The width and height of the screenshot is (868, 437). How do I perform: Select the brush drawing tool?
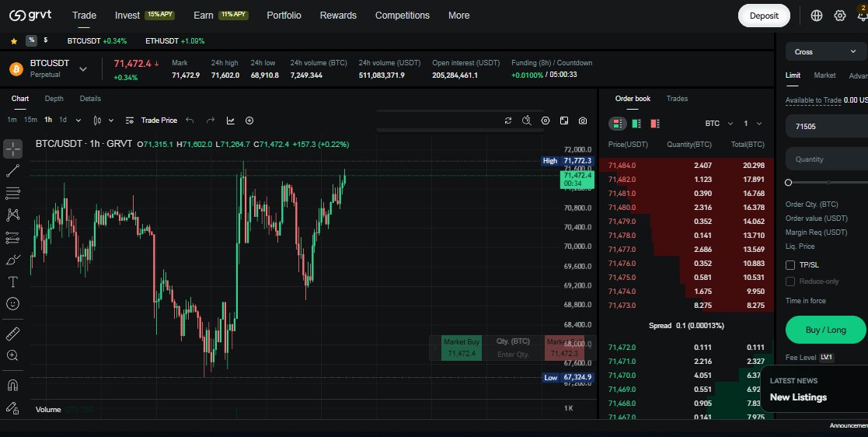[x=12, y=260]
